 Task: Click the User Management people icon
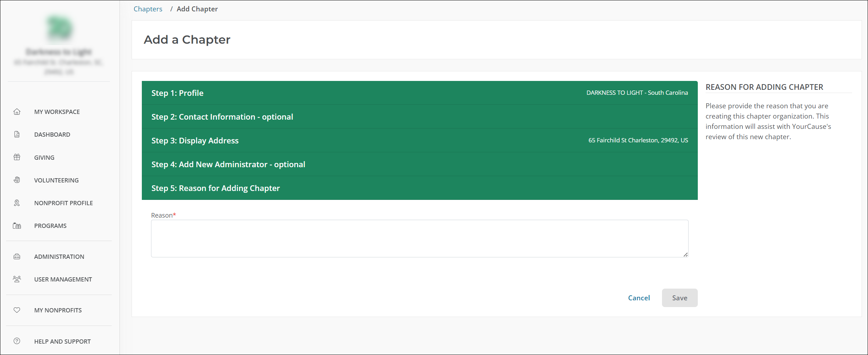pos(17,279)
